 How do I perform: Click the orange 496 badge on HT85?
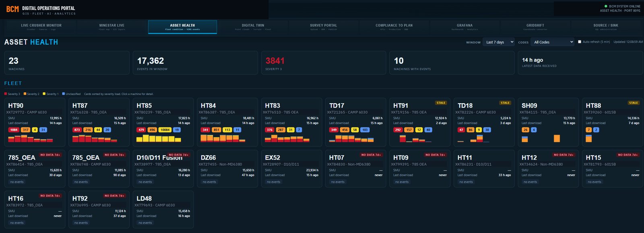(152, 130)
